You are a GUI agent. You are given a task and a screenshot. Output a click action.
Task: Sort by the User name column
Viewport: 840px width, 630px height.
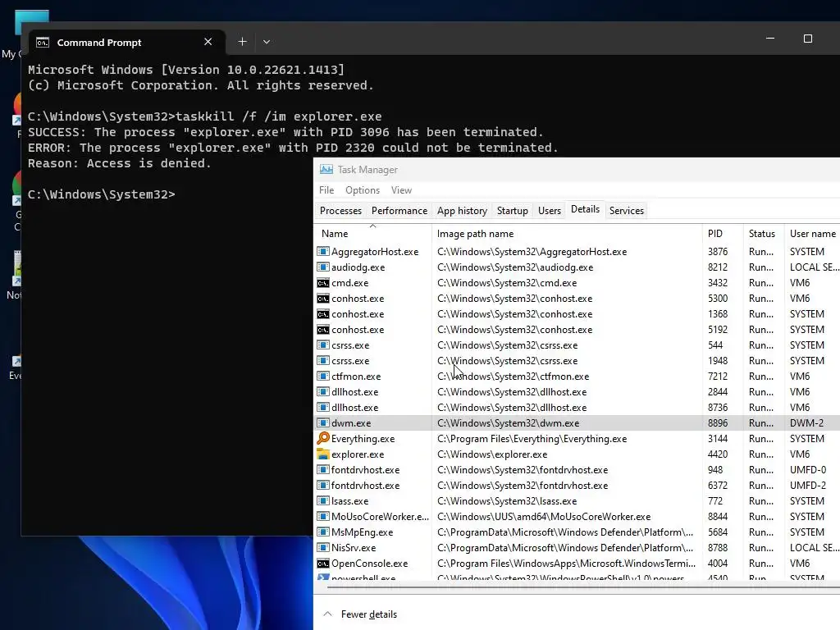(812, 234)
